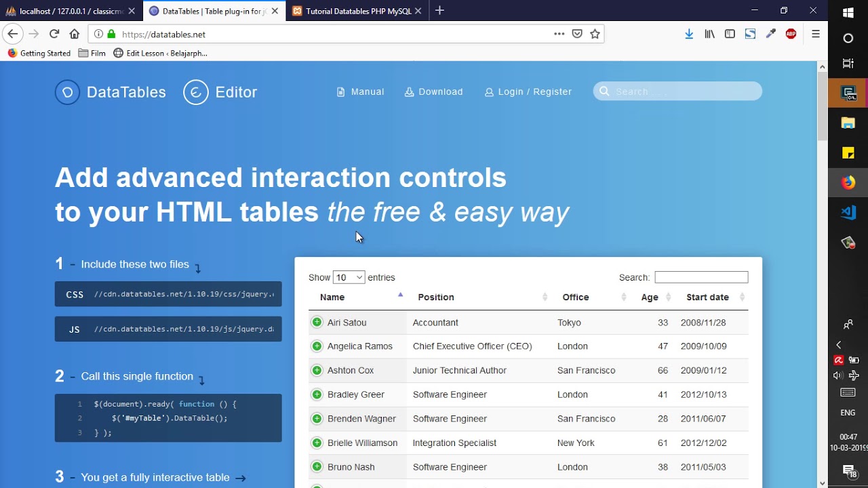This screenshot has height=488, width=868.
Task: Expand Bruno Nash row details
Action: tap(317, 466)
